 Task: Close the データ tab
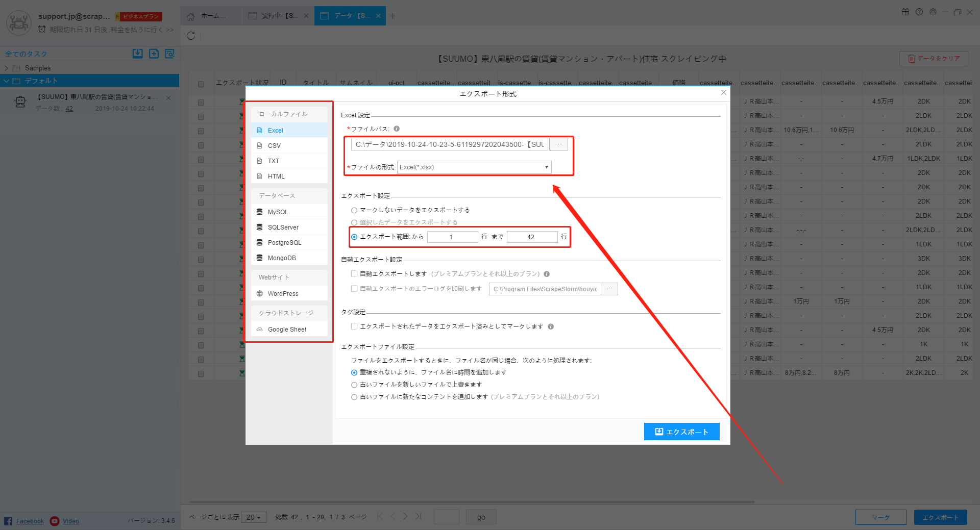(378, 16)
